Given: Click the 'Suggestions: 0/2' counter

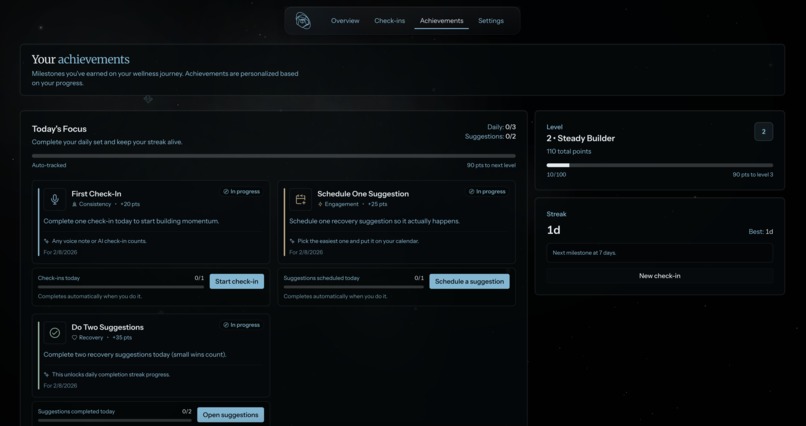Looking at the screenshot, I should point(490,137).
